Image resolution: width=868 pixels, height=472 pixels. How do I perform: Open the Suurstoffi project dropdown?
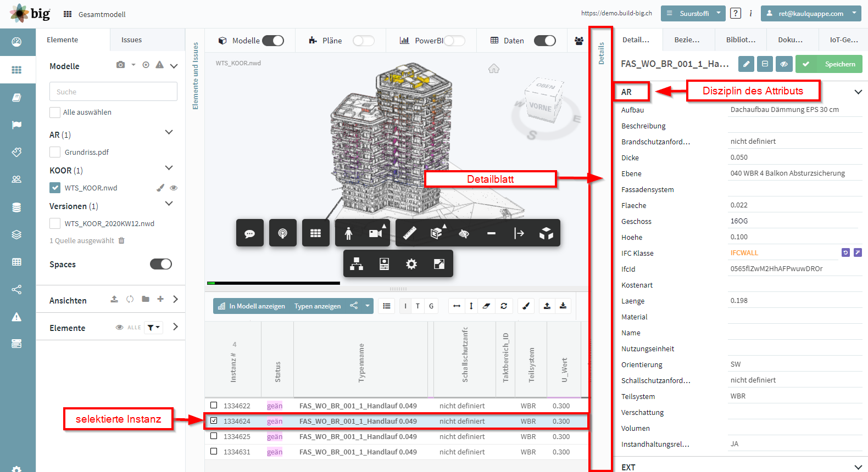[693, 14]
